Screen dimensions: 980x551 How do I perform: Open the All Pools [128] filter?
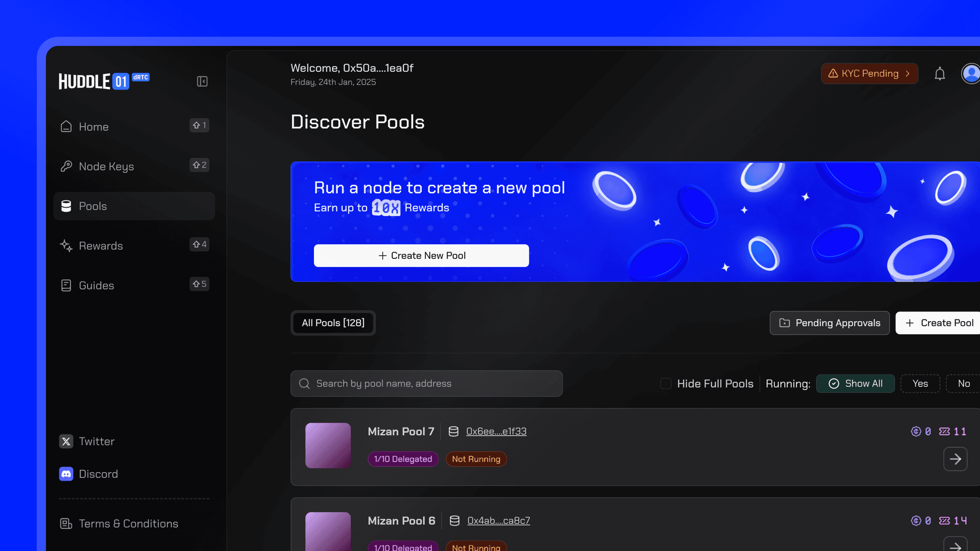tap(333, 323)
